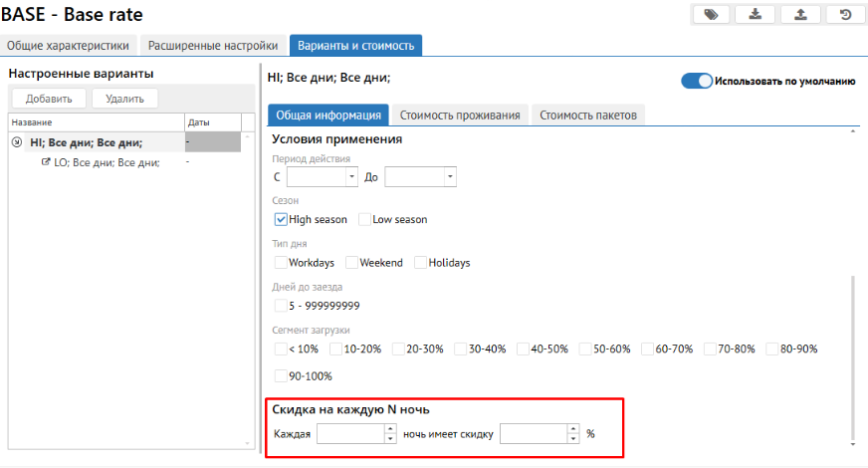The image size is (868, 468).
Task: Open the Общая информация sub-tab
Action: pyautogui.click(x=328, y=116)
